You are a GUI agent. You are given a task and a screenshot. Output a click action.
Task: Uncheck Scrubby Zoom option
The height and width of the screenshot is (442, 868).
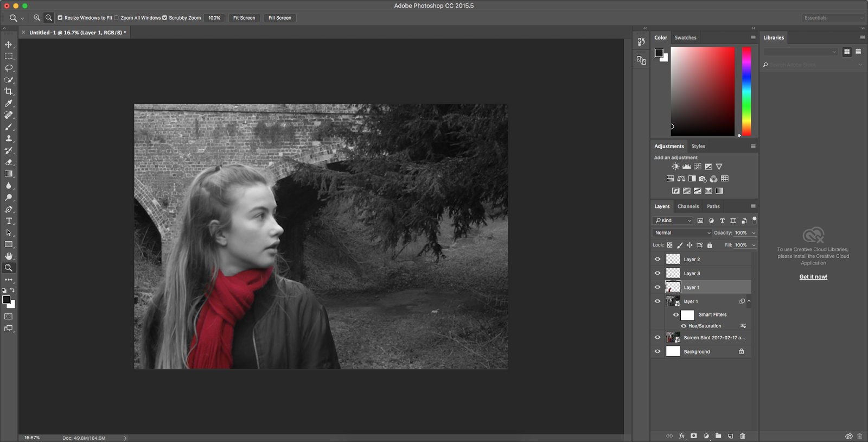tap(164, 18)
